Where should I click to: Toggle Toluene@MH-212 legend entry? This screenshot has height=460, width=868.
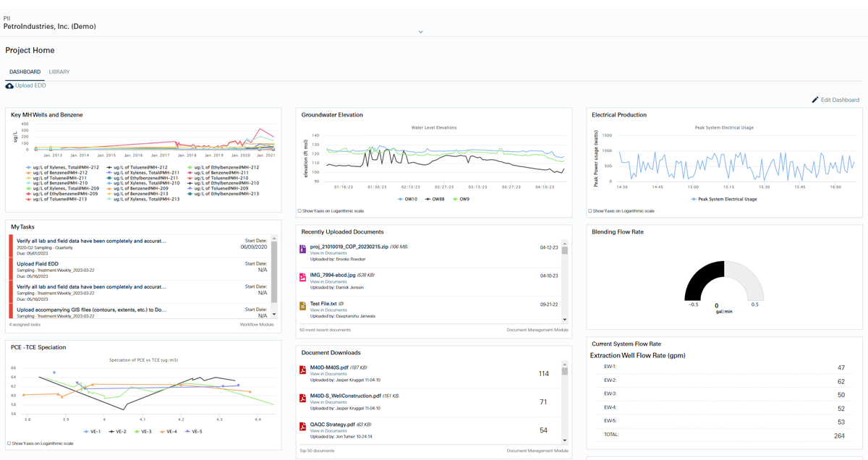tap(137, 167)
